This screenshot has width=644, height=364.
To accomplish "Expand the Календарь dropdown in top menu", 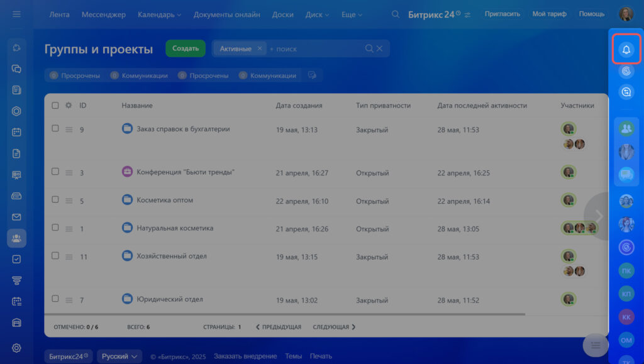I will pos(159,14).
